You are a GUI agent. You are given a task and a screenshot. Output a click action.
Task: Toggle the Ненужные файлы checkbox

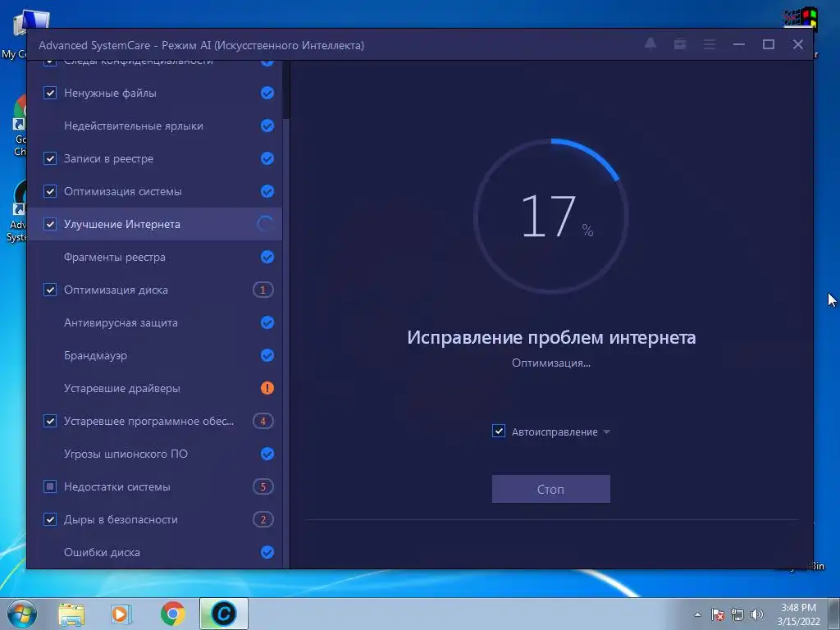tap(50, 93)
